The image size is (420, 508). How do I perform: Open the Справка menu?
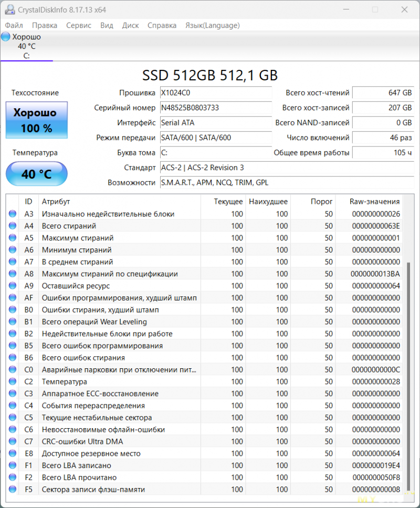pos(162,25)
